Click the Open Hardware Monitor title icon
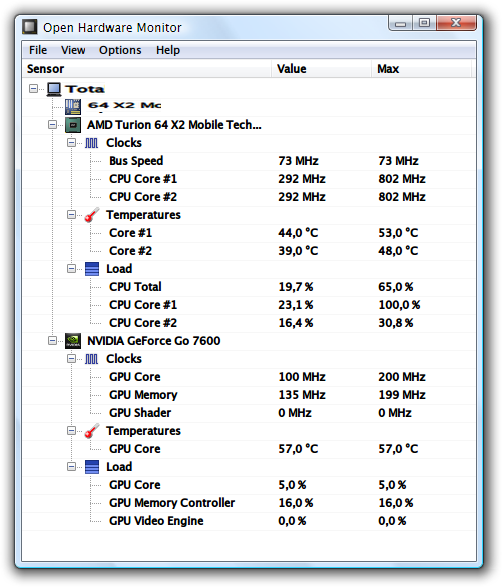Screen dimensions: 502x587 [x=30, y=27]
